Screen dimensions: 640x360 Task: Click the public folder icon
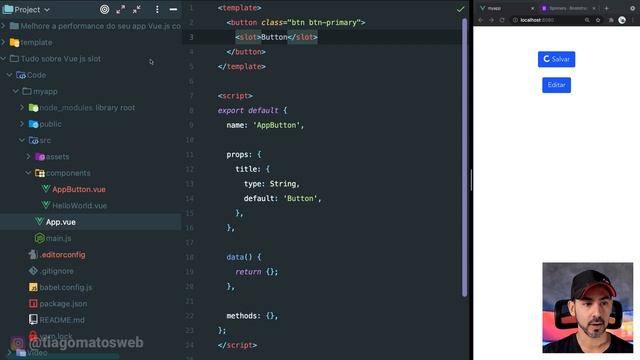tap(33, 124)
